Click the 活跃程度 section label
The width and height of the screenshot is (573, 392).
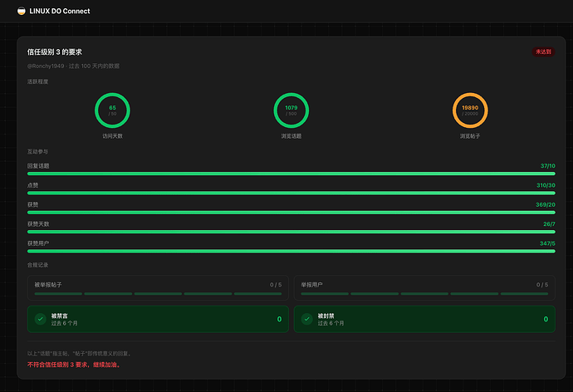coord(37,81)
